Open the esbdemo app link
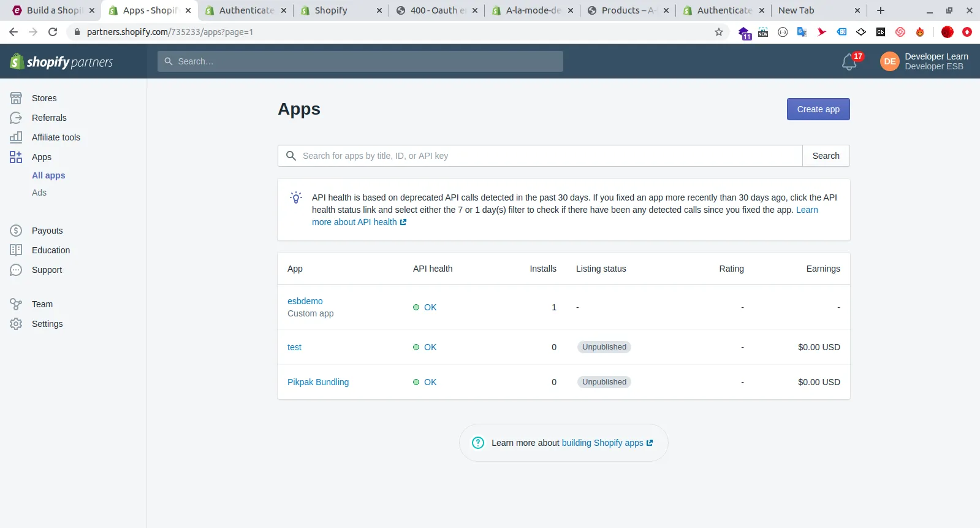 click(x=305, y=301)
